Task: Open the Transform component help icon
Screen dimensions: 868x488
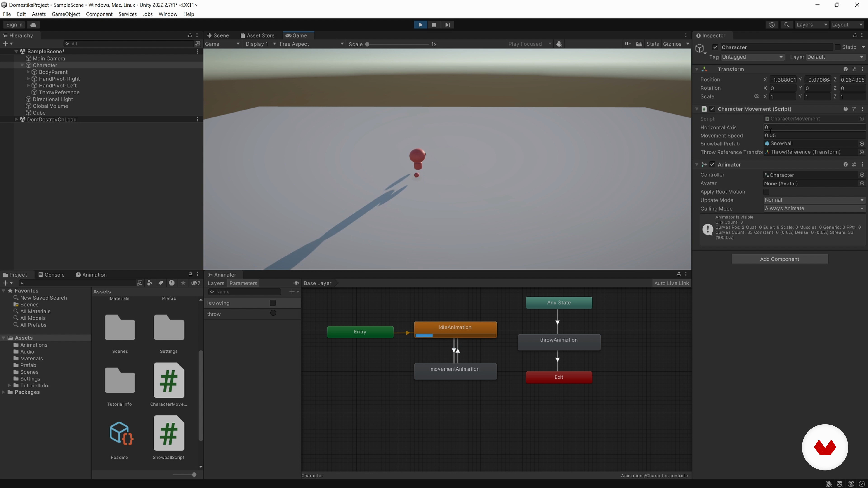Action: 845,69
